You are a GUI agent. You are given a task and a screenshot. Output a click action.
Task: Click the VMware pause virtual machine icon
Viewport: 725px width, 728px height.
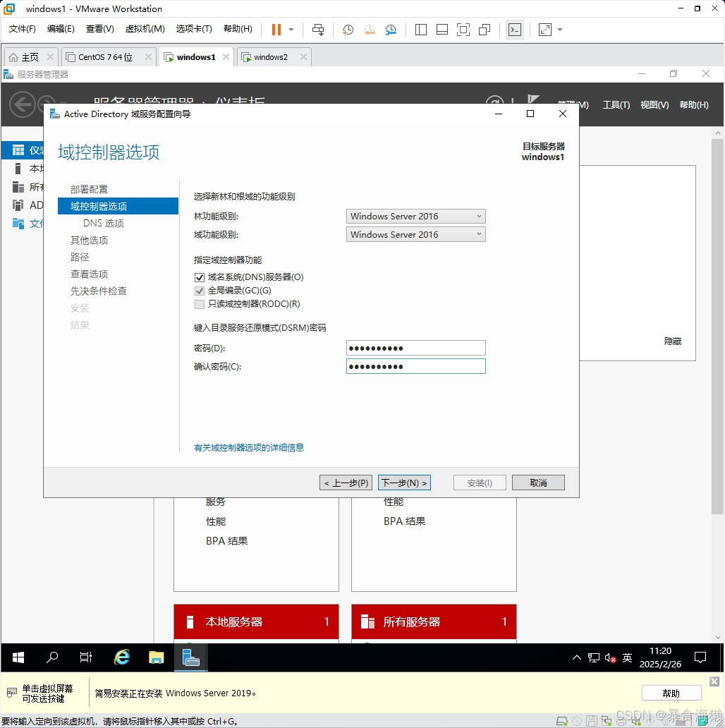point(276,30)
